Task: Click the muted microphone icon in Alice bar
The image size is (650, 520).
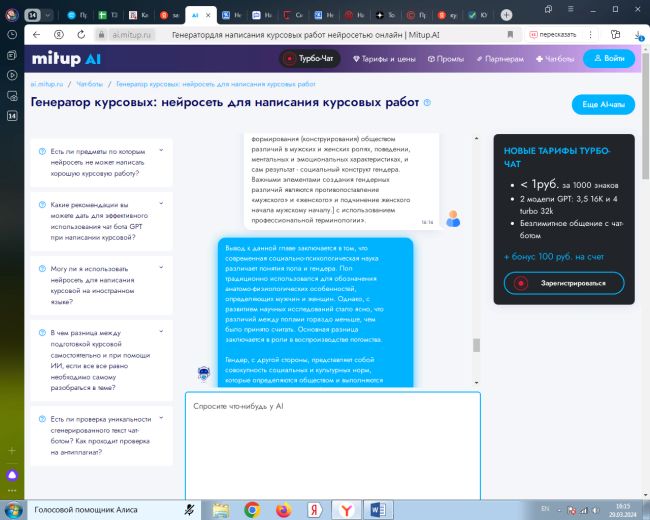Action: point(189,509)
